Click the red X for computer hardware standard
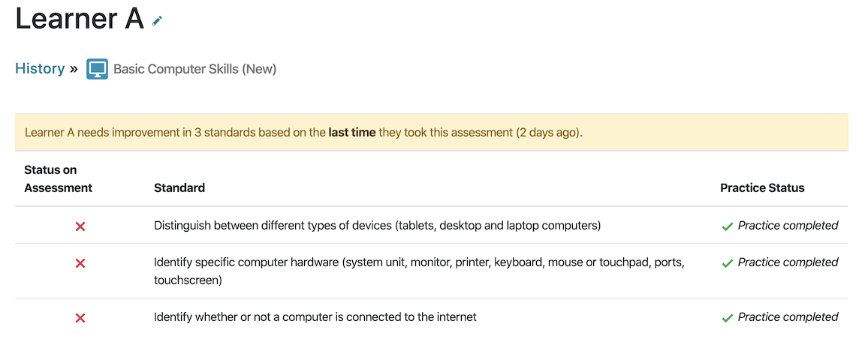Screen dimensions: 868x354 click(80, 263)
